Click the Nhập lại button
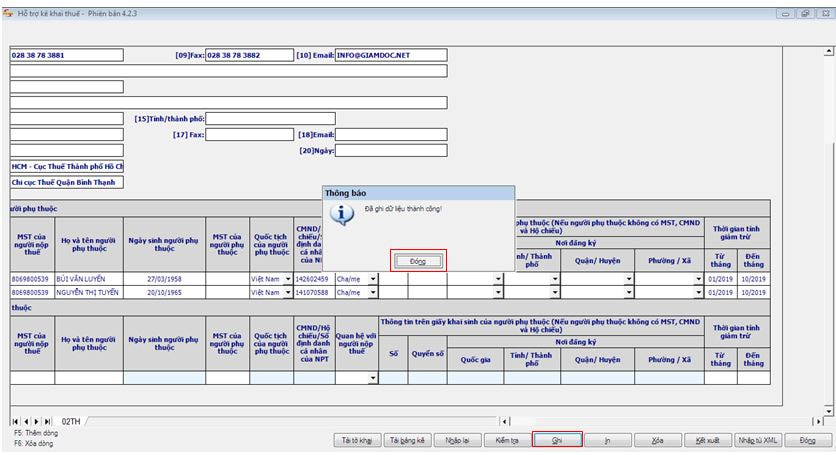Screen dimensions: 836x455 coord(457,440)
